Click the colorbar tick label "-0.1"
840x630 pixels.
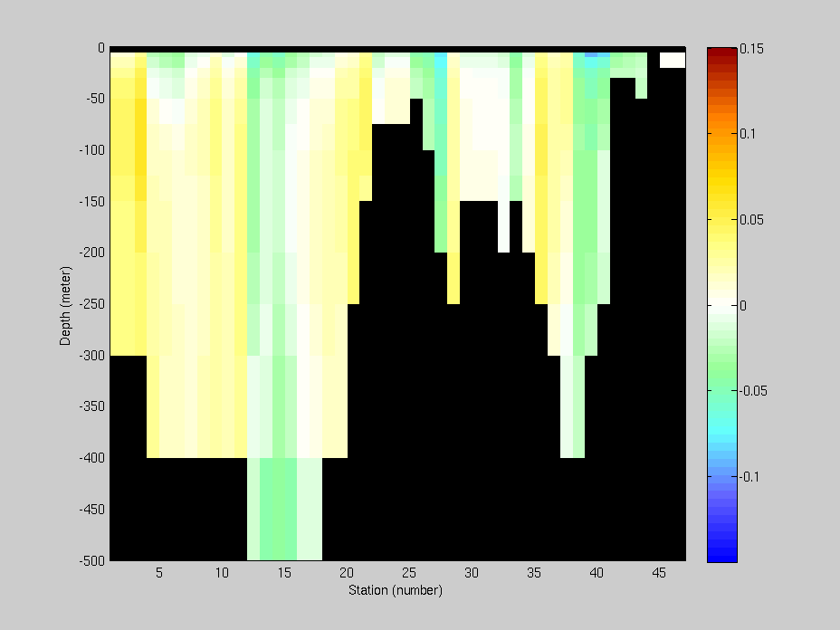coord(749,477)
